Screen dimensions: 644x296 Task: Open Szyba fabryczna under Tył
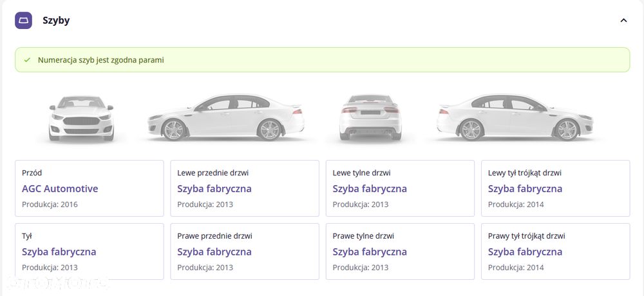[59, 252]
